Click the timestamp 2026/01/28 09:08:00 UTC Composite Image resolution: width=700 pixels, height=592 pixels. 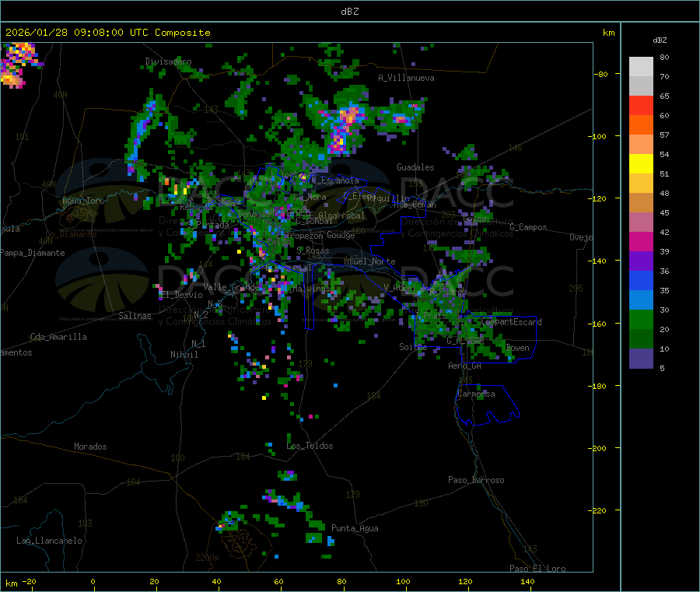[107, 33]
